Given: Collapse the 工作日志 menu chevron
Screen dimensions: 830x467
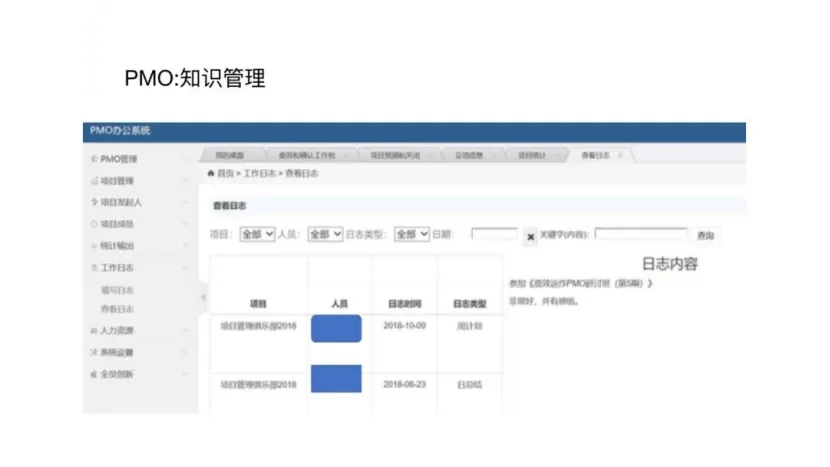Looking at the screenshot, I should click(185, 267).
